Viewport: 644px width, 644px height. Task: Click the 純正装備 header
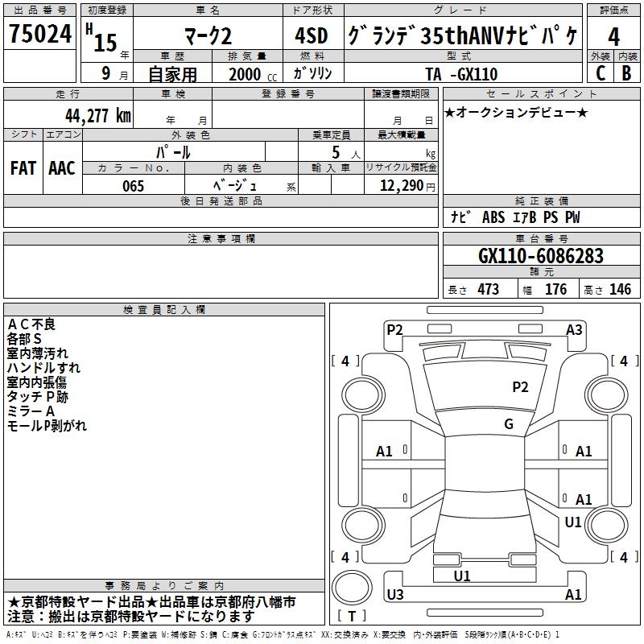point(541,200)
